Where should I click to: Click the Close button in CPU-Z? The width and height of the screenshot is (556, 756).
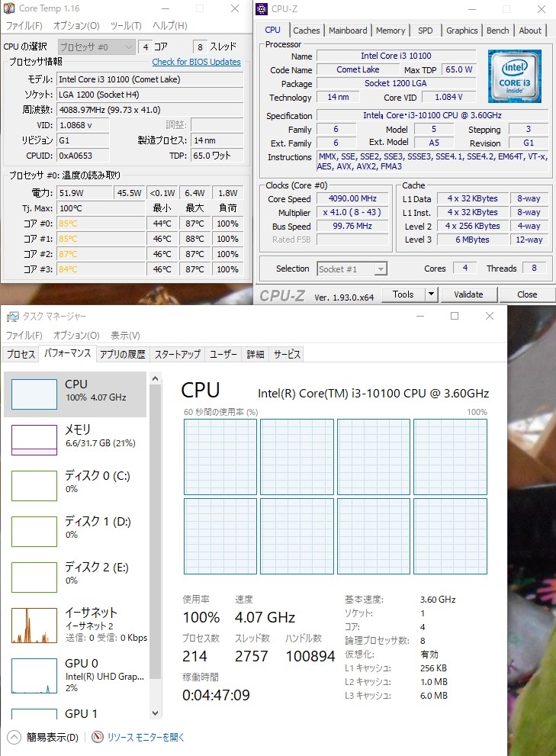527,294
